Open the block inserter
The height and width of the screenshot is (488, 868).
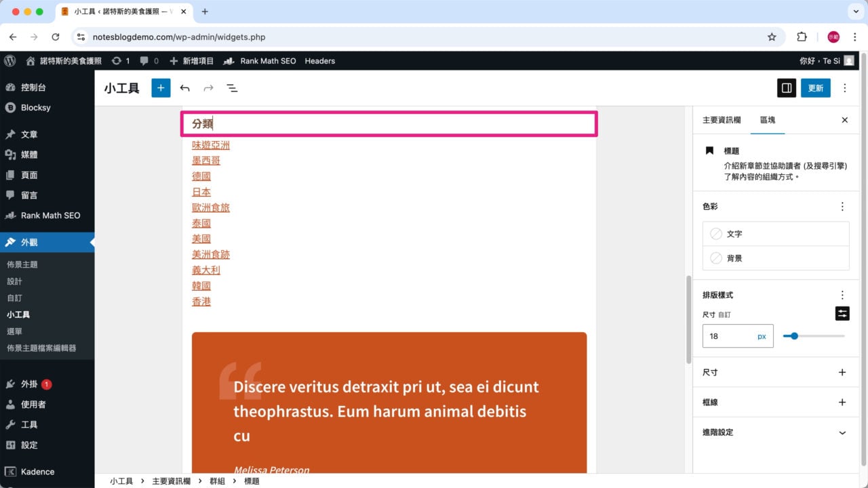pos(160,87)
